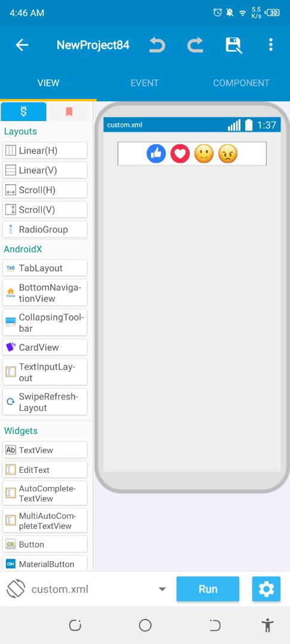The image size is (290, 644).
Task: Select the thumbs-up like image
Action: tap(156, 154)
